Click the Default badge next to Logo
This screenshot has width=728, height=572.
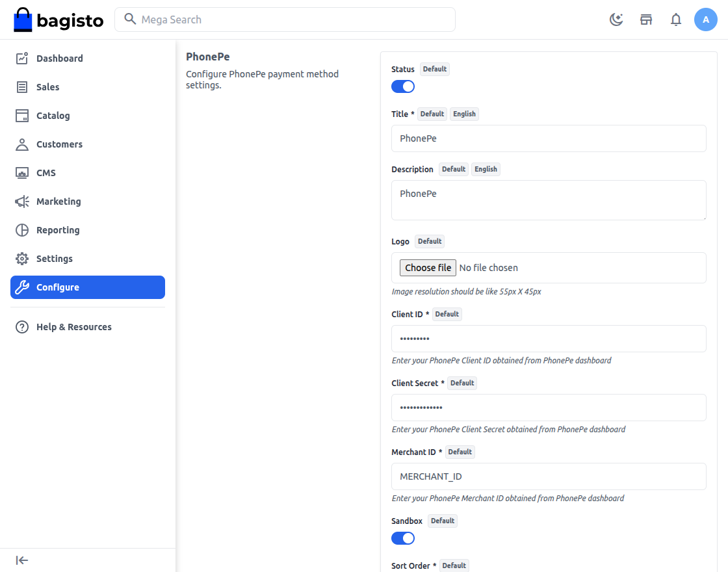[430, 241]
